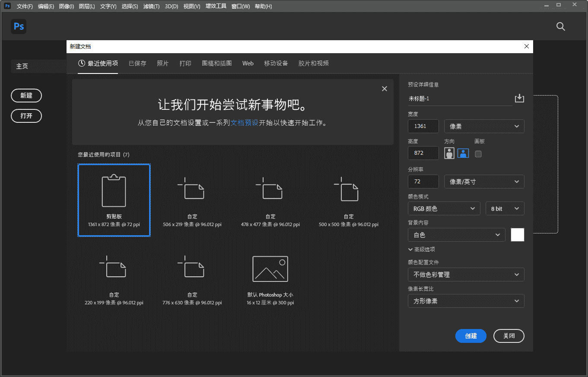Follow the 文档预设 link in banner

(244, 123)
